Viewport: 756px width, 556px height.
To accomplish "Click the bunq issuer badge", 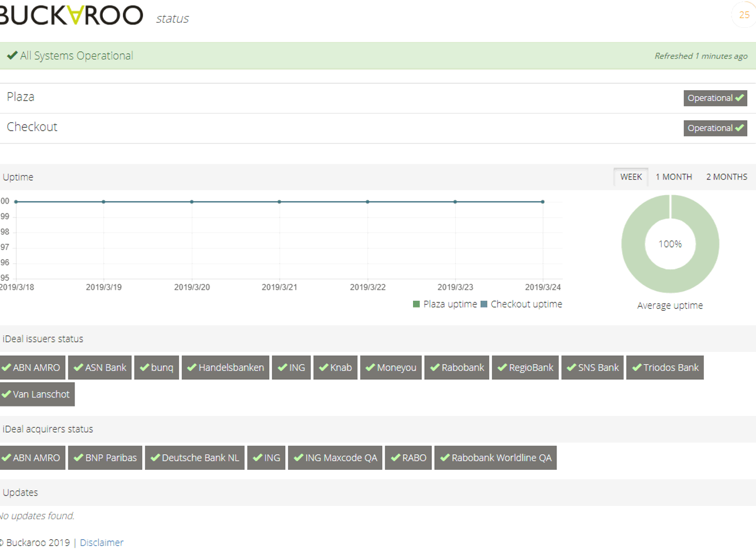I will pos(157,368).
